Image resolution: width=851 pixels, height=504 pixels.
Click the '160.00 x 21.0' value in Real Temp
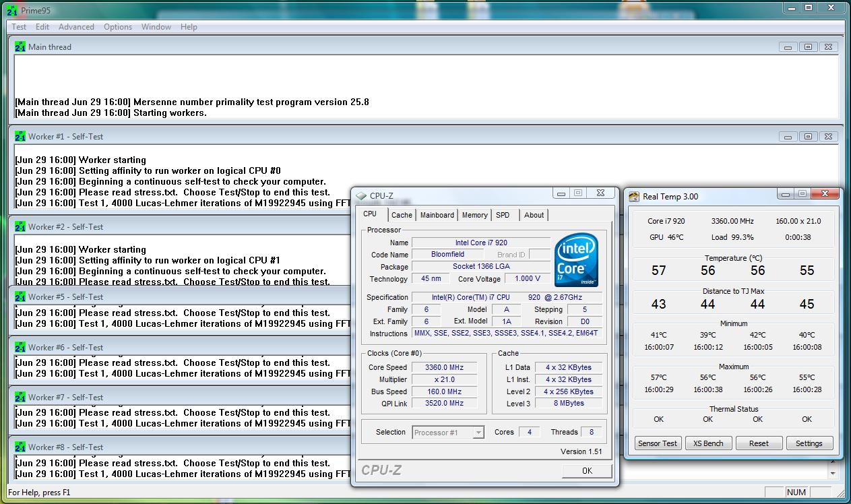pyautogui.click(x=798, y=221)
